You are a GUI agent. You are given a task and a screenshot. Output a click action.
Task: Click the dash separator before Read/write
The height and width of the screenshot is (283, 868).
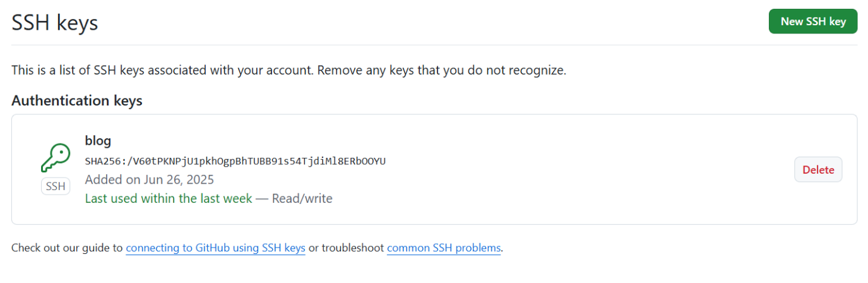coord(262,198)
